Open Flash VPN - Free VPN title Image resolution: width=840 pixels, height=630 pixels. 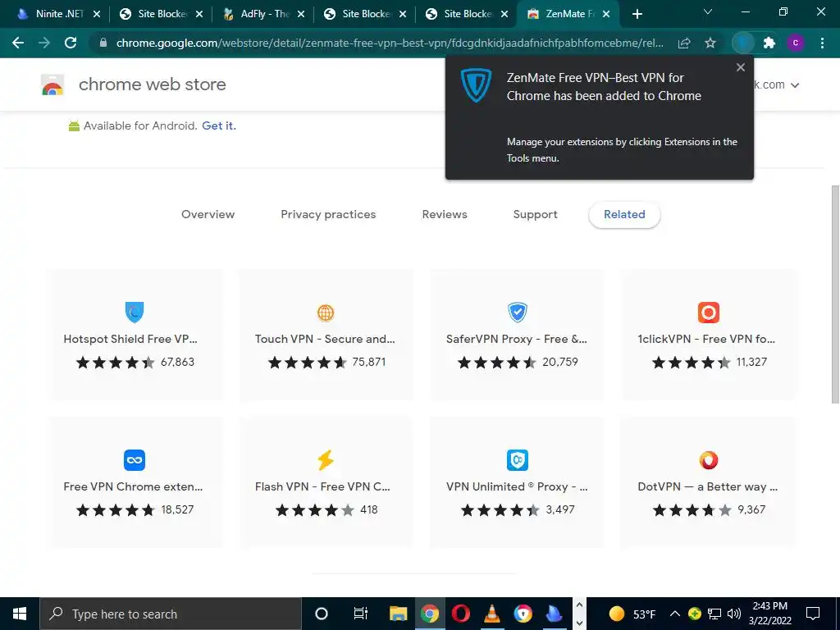click(322, 487)
